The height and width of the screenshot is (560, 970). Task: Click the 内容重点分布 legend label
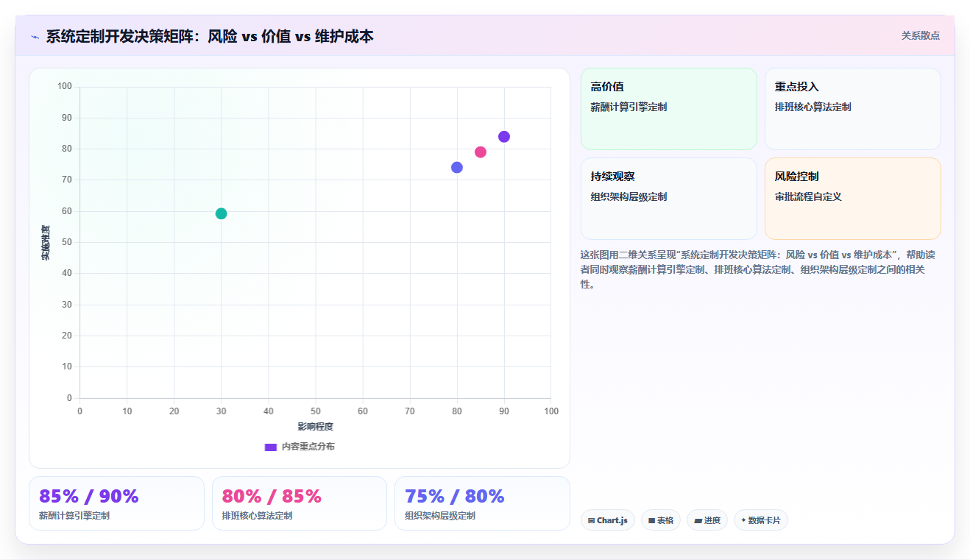coord(308,447)
